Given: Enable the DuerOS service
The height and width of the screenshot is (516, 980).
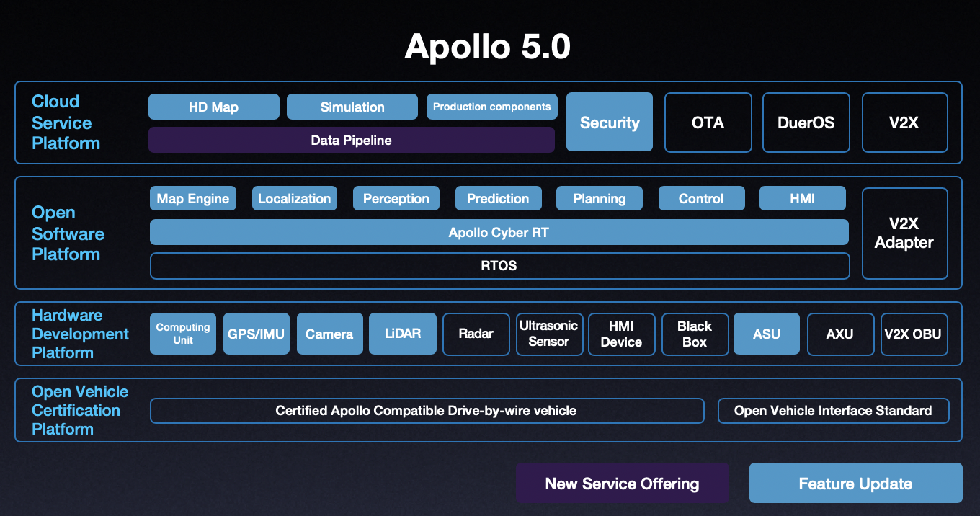Looking at the screenshot, I should (x=806, y=122).
